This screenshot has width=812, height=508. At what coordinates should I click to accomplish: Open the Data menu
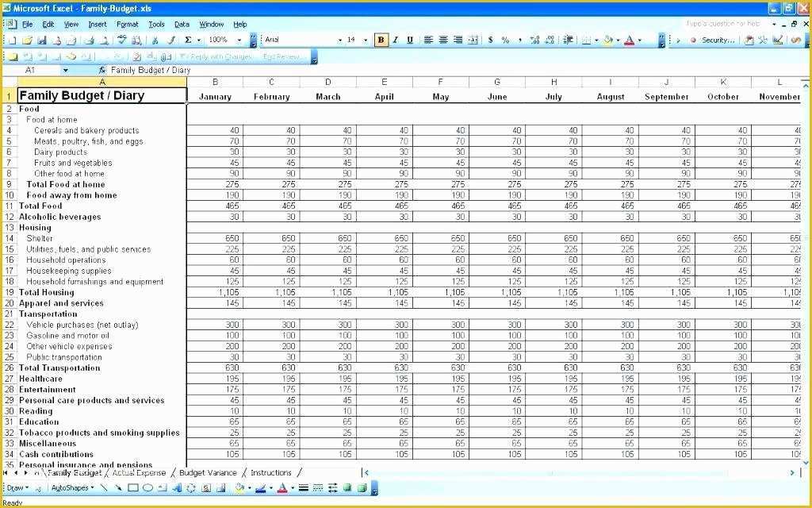click(182, 25)
